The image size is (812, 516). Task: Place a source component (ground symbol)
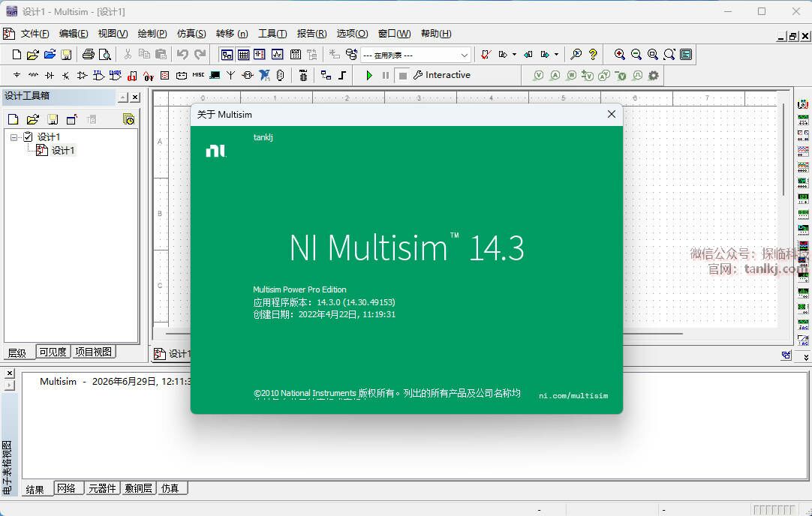[17, 76]
